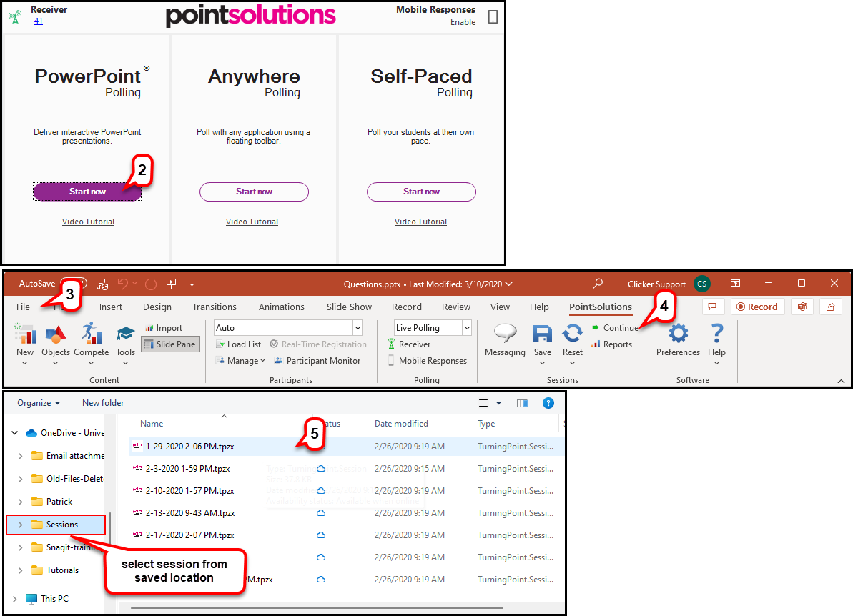Open the Compete icon in ribbon
This screenshot has width=853, height=616.
click(92, 334)
